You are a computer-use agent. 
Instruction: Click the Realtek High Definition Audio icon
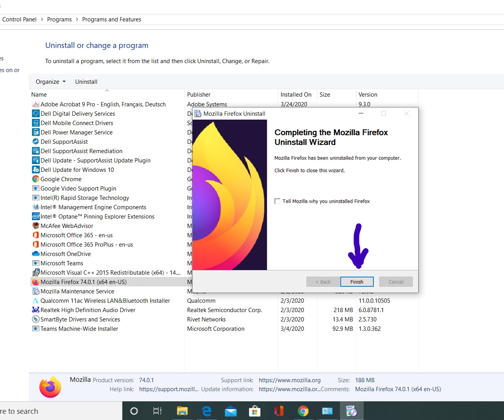coord(35,310)
